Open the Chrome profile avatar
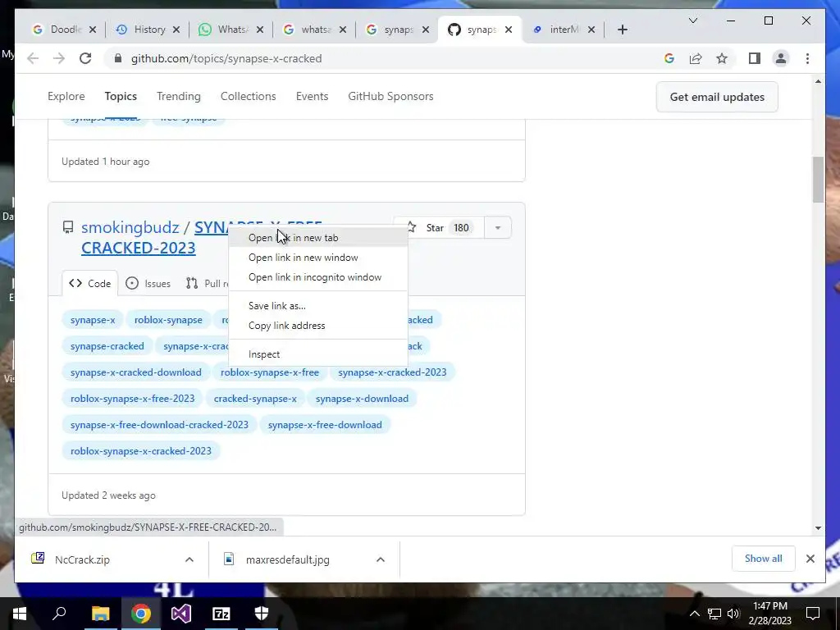Viewport: 840px width, 630px height. click(x=781, y=58)
